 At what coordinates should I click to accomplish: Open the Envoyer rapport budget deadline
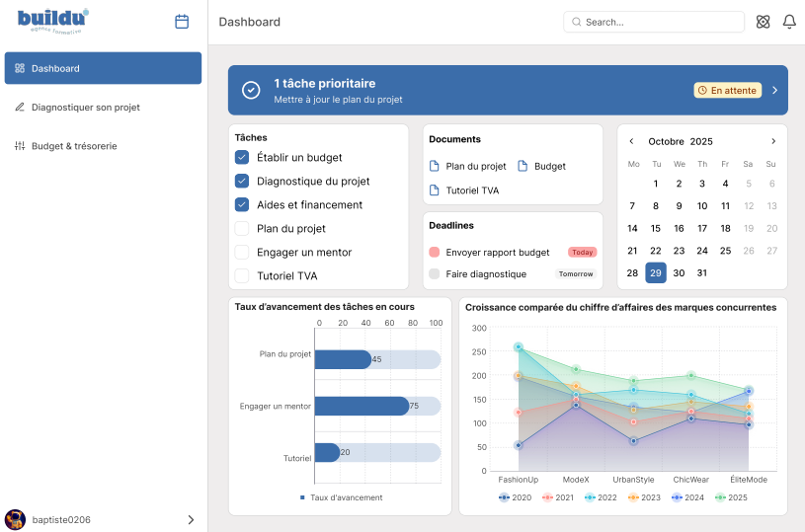[497, 253]
